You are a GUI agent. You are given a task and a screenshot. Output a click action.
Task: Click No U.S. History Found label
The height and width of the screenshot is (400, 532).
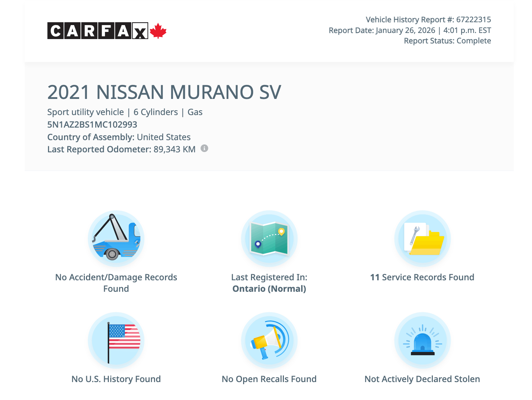[x=116, y=379]
